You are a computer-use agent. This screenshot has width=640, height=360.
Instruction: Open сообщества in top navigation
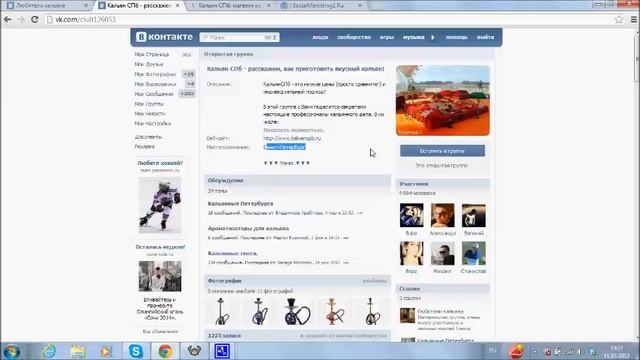coord(354,37)
